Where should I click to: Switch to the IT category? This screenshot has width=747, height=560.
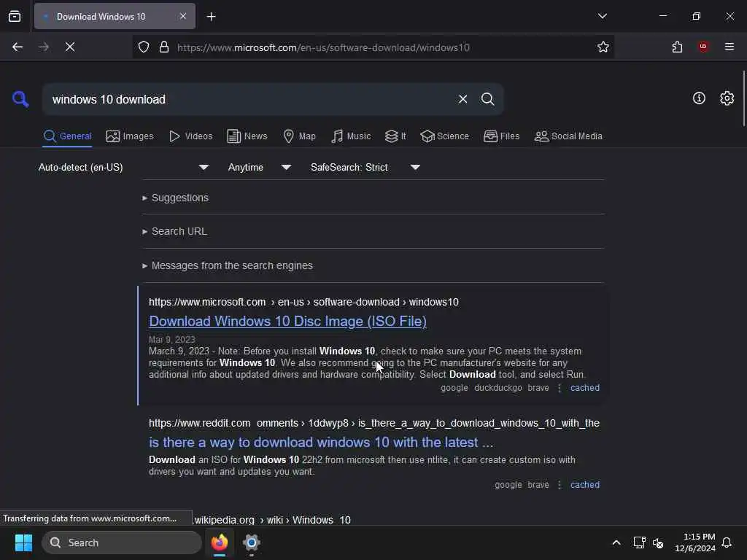395,136
